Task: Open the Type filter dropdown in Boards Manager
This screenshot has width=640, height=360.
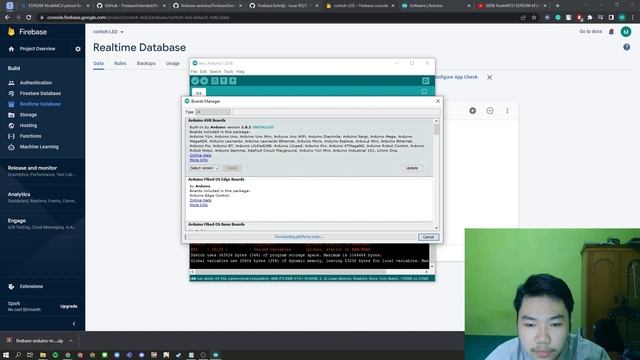Action: click(x=213, y=112)
